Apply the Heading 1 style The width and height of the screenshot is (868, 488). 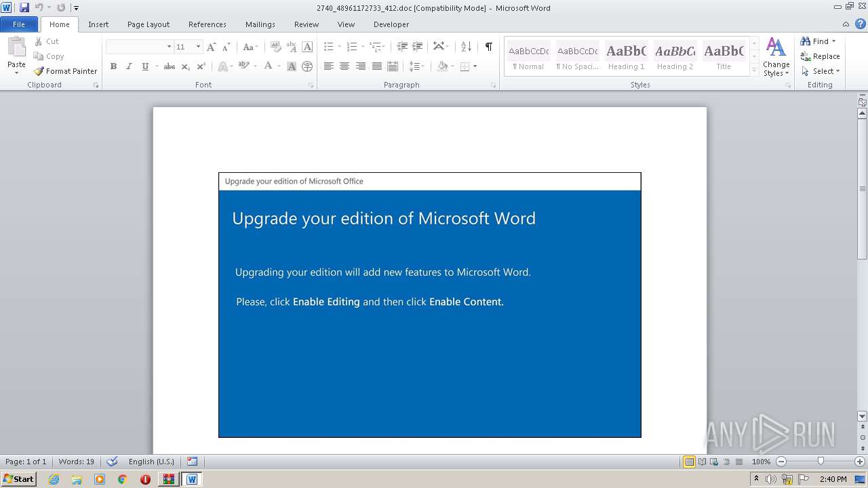point(626,56)
